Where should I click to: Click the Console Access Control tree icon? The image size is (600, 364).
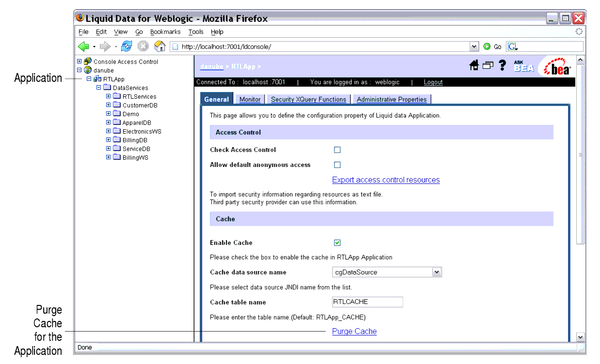point(88,61)
